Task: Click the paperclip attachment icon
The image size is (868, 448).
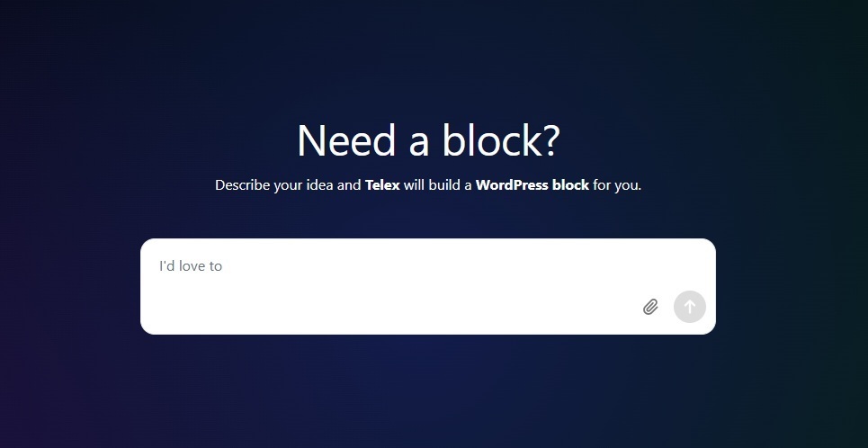Action: pyautogui.click(x=650, y=307)
